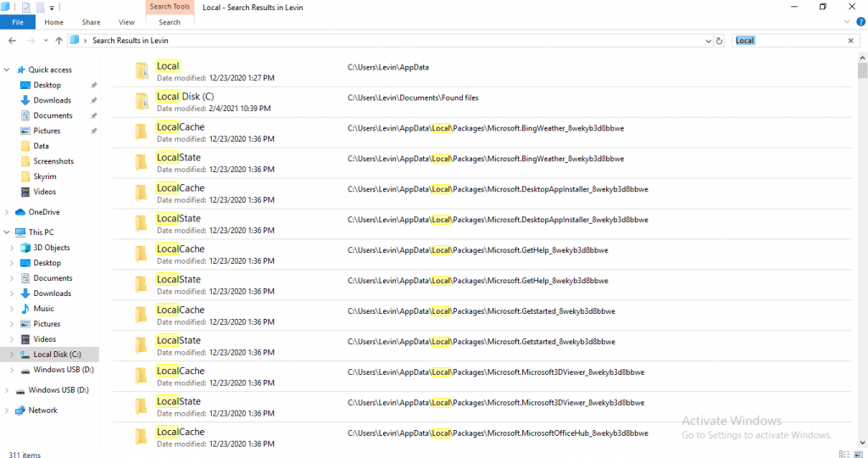Screen dimensions: 868x458
Task: Expand the Local Disk (C:) node
Action: pyautogui.click(x=12, y=355)
